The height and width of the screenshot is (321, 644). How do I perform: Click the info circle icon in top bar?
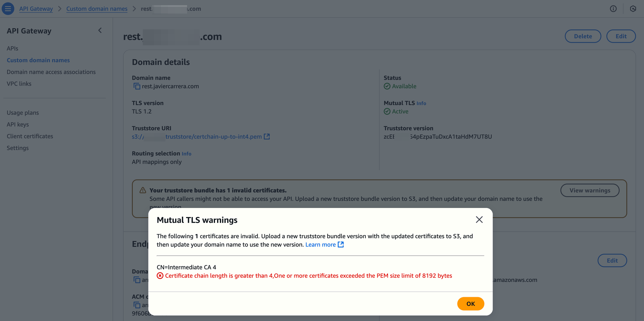pyautogui.click(x=613, y=9)
